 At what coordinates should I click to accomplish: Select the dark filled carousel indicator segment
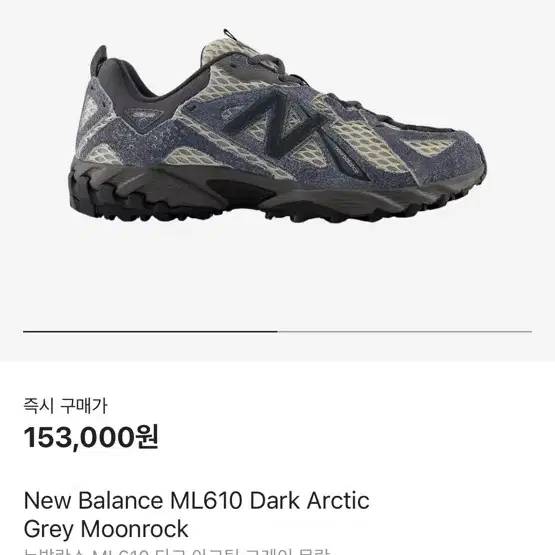coord(150,332)
